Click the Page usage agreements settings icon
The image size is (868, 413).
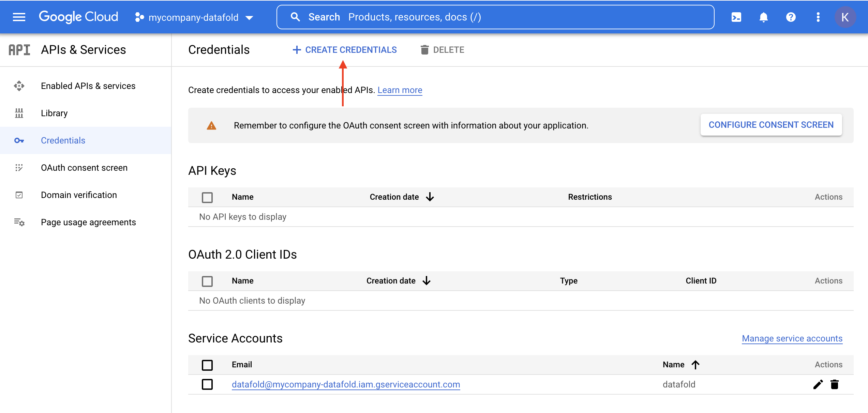click(19, 222)
